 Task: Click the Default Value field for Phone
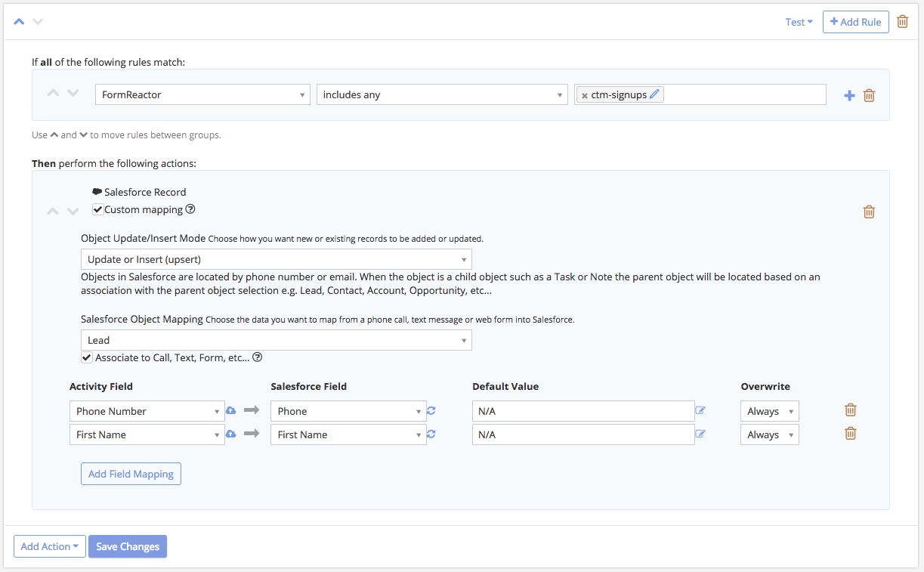tap(583, 411)
